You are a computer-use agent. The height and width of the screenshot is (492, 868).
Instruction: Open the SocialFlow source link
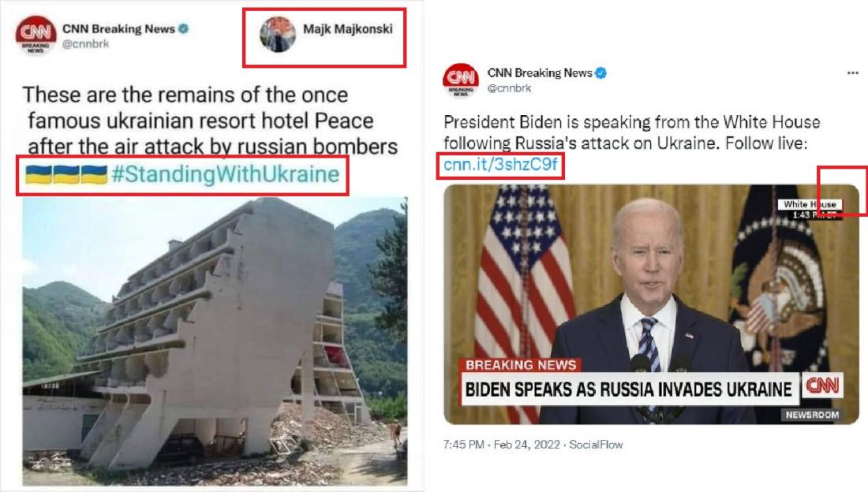click(x=596, y=445)
